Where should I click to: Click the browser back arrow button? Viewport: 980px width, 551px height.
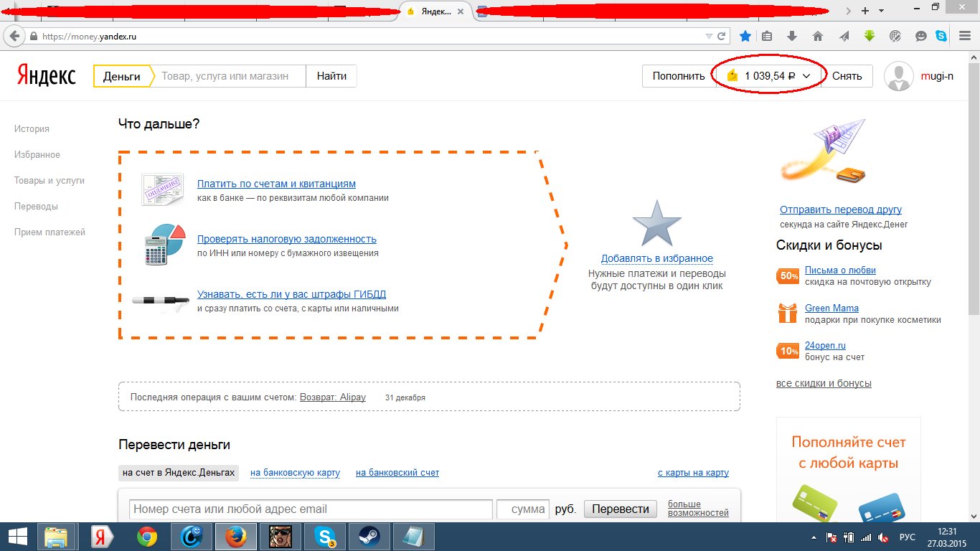tap(14, 36)
